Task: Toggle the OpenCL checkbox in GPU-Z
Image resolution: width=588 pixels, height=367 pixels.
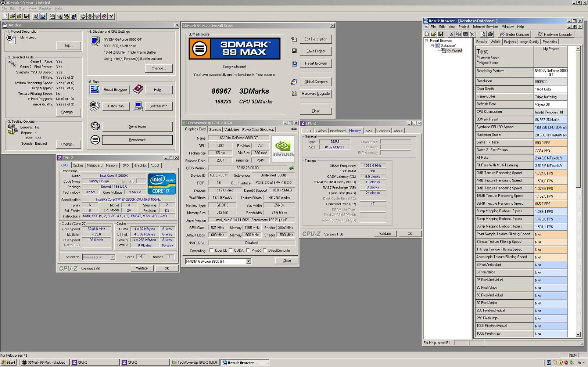Action: [x=211, y=251]
